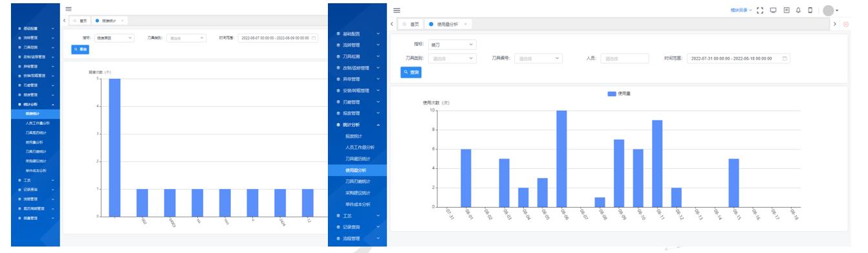The image size is (868, 253).
Task: Click the fullscreen icon beside 模块目录
Action: 760,10
